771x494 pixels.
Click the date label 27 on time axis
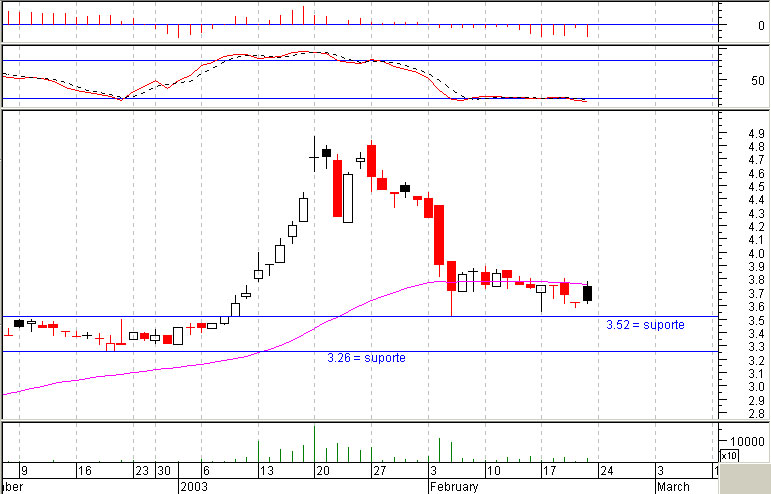[380, 471]
